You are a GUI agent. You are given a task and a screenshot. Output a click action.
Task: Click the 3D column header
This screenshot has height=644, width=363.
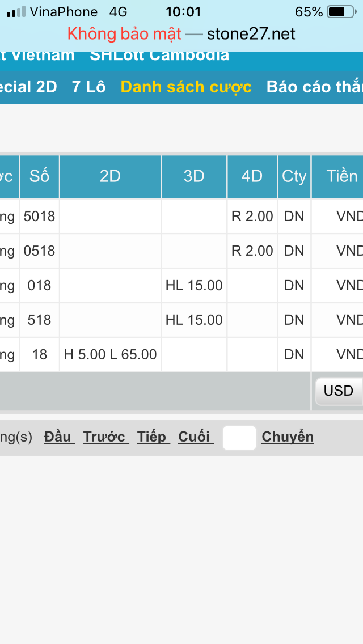[194, 176]
